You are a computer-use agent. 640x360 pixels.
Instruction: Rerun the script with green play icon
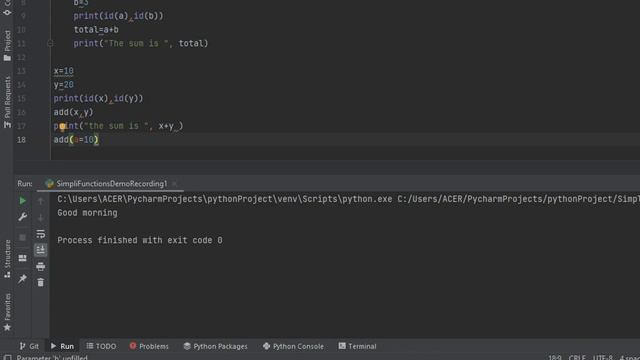[22, 200]
